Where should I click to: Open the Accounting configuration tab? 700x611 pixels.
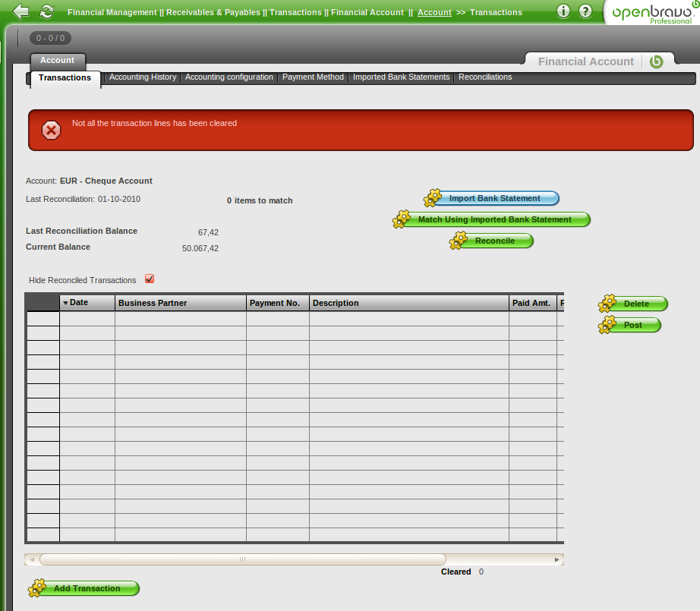tap(229, 77)
